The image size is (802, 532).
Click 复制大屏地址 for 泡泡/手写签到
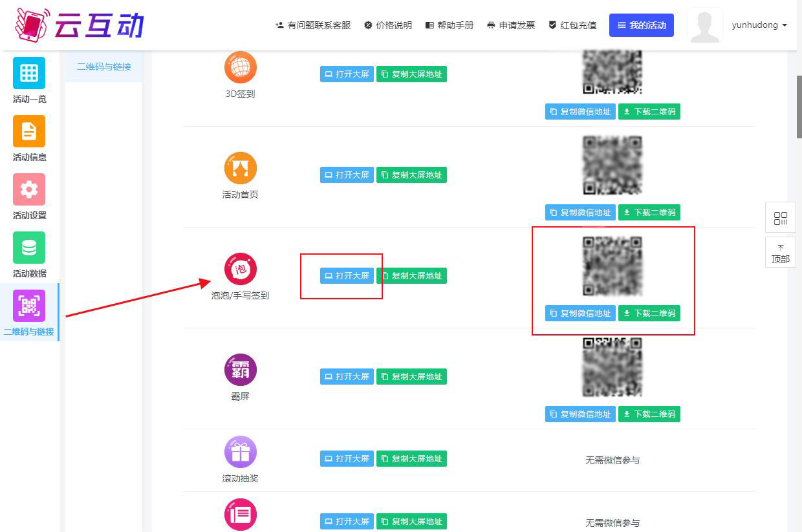click(x=411, y=276)
